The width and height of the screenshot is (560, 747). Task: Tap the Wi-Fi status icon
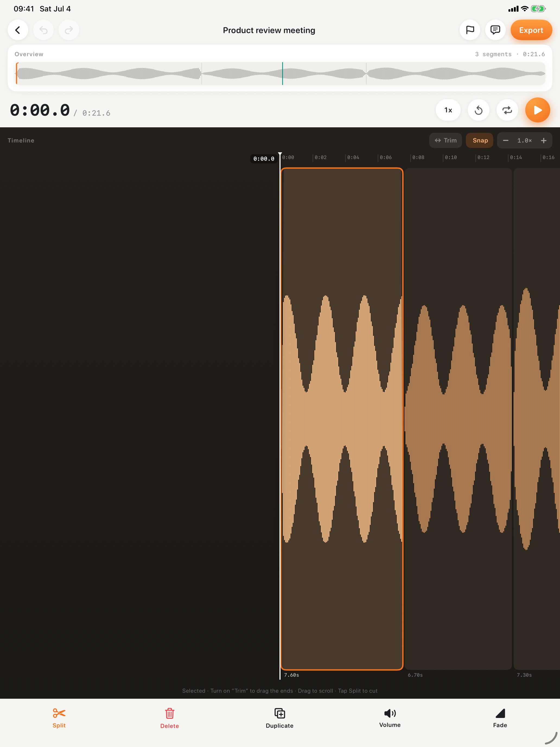[x=524, y=9]
